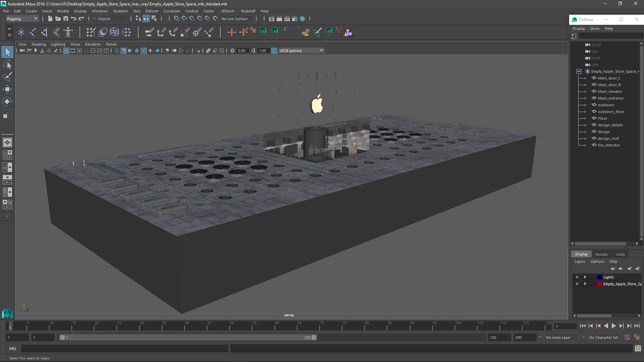644x362 pixels.
Task: Choose the Paint selection tool
Action: click(x=7, y=77)
